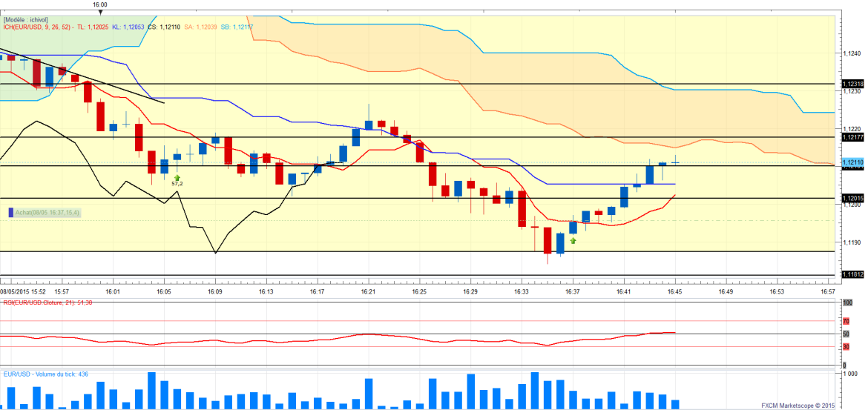Select the 1,12177 price level tag
This screenshot has height=410, width=868.
[x=853, y=137]
